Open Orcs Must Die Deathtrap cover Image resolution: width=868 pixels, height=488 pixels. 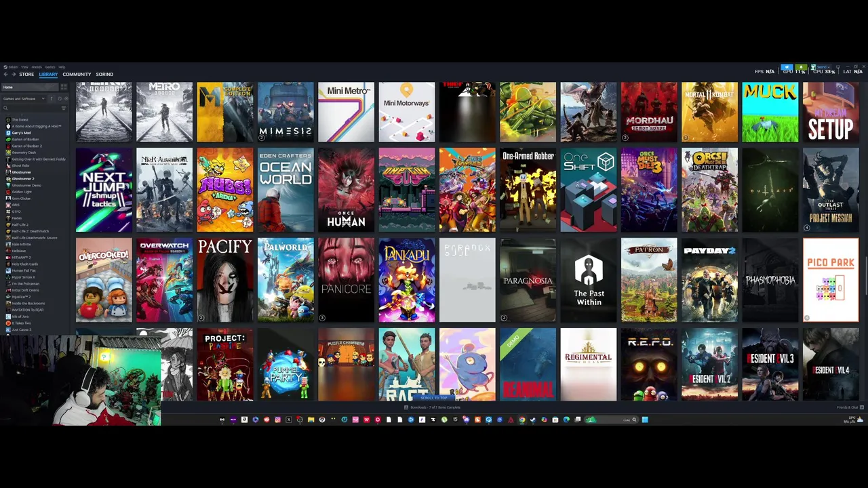coord(709,190)
